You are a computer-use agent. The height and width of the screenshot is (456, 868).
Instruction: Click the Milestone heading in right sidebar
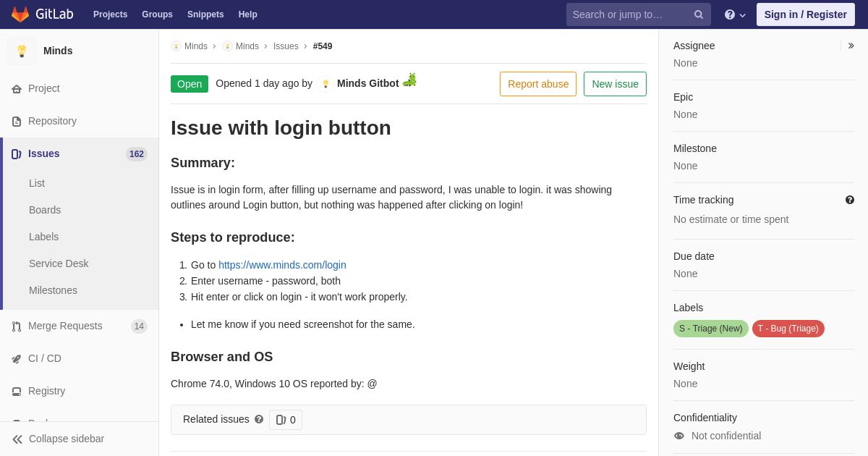point(695,148)
